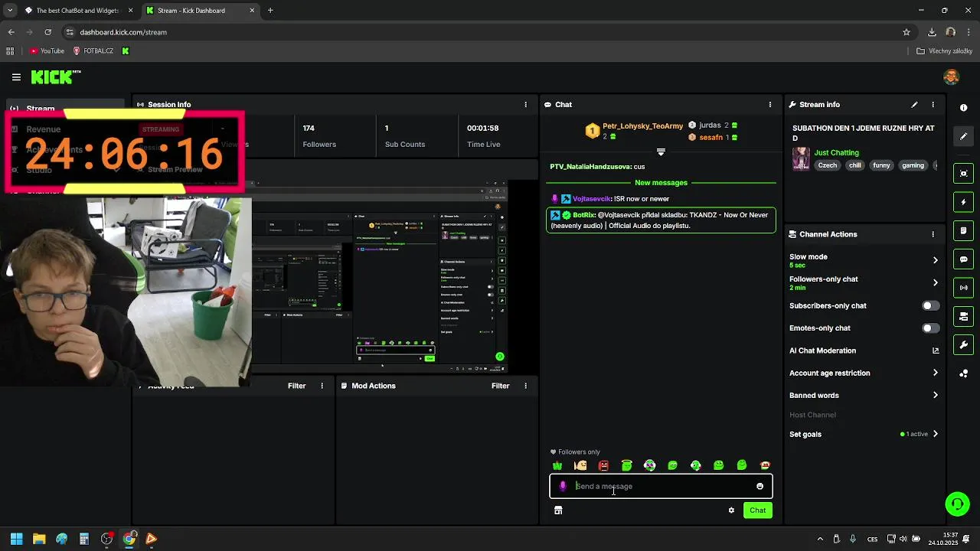The width and height of the screenshot is (980, 551).
Task: Select the pencil edit icon in right sidebar
Action: pos(964,136)
